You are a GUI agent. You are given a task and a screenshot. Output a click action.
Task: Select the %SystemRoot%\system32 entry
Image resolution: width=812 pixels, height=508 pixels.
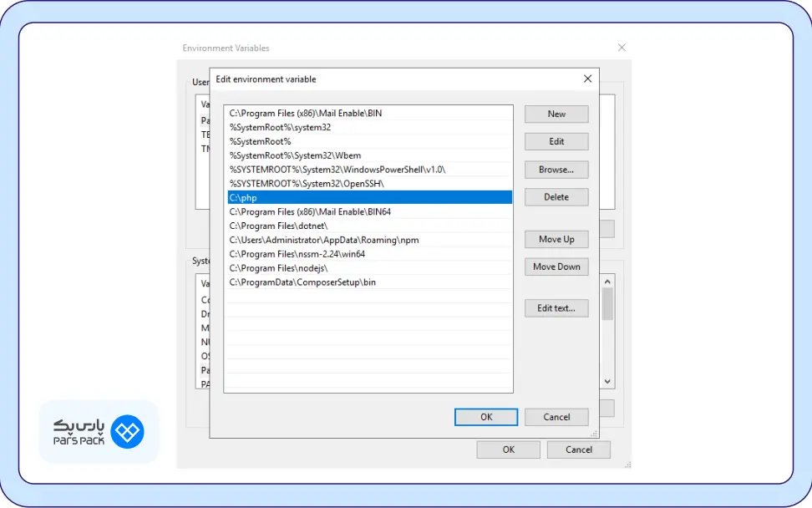(368, 127)
